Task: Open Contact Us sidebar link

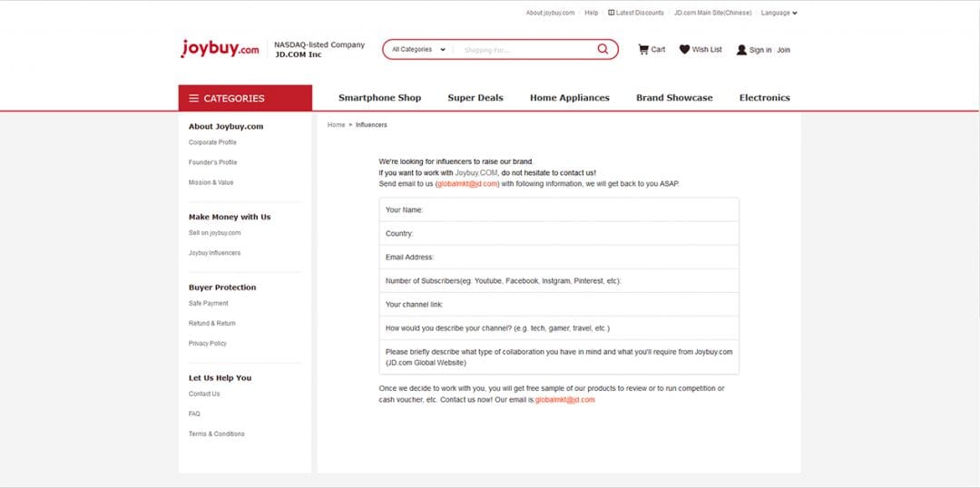Action: (x=204, y=394)
